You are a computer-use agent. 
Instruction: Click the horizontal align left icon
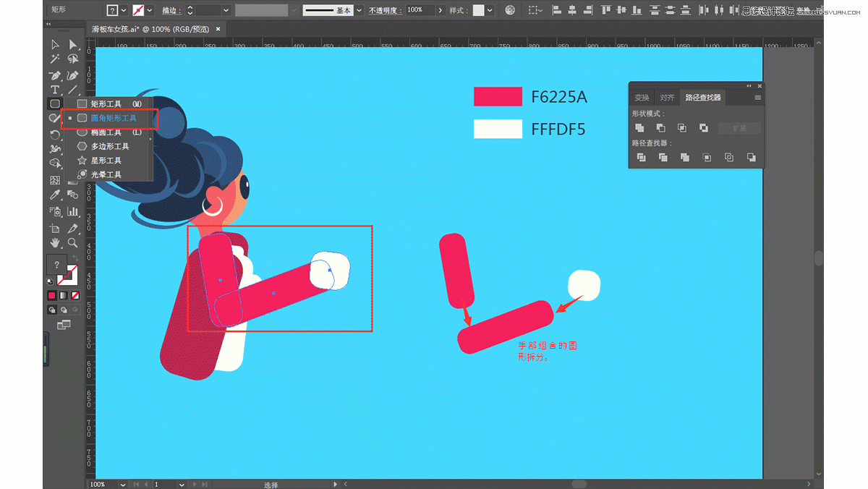coord(556,10)
